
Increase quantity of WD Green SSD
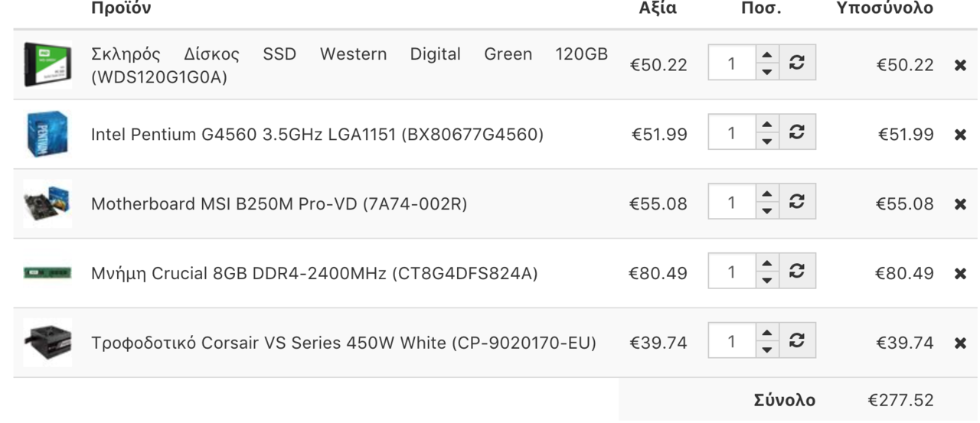[x=767, y=54]
